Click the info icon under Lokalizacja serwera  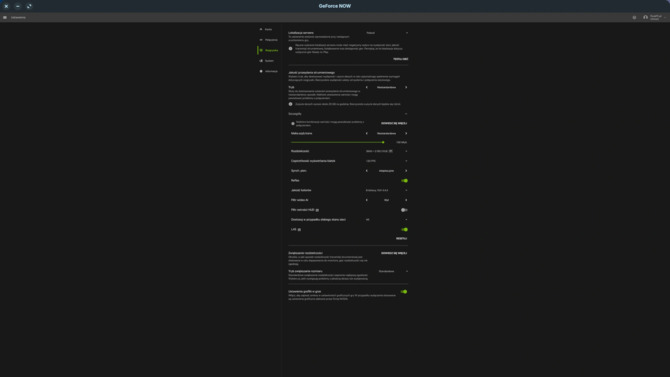click(291, 49)
